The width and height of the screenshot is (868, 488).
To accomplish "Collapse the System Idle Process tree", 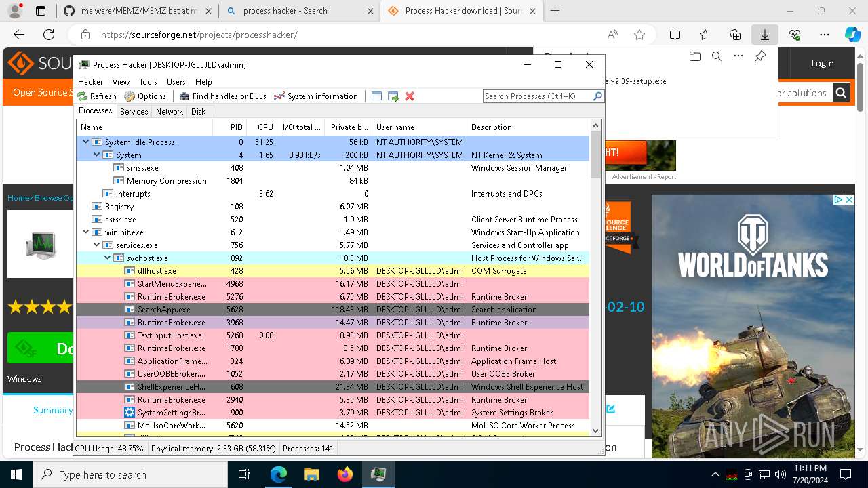I will click(x=85, y=142).
